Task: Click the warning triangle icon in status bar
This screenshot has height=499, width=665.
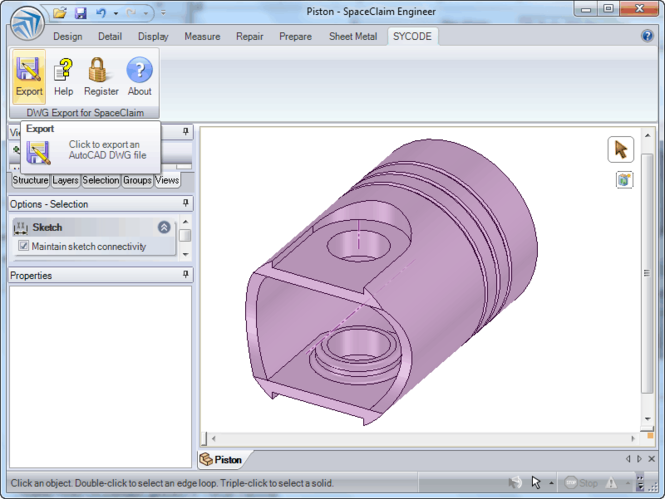Action: click(x=611, y=482)
